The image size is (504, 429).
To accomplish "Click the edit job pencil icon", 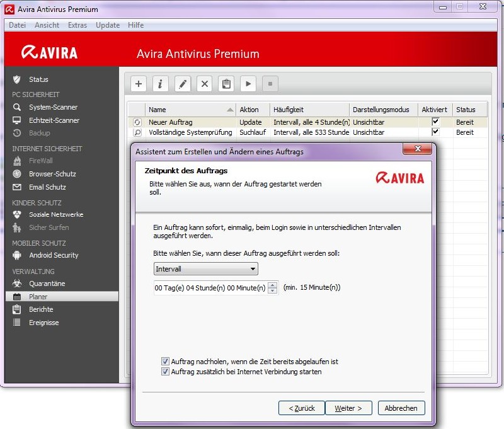I will click(183, 84).
